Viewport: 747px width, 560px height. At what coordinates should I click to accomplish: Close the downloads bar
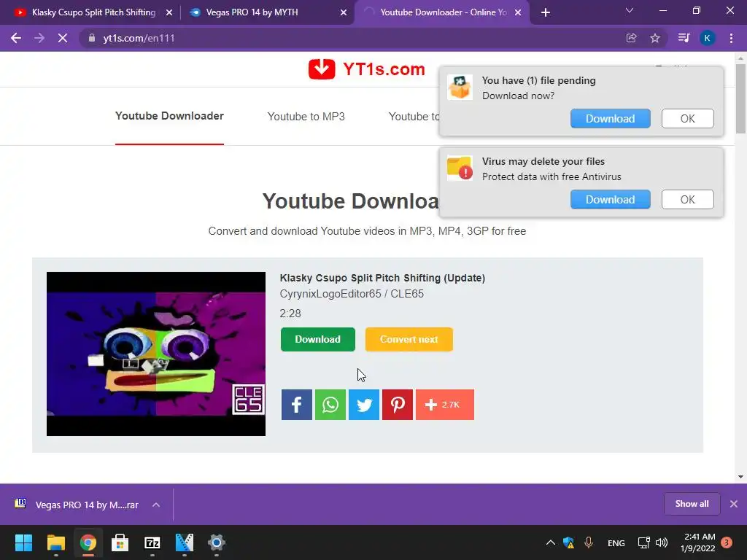point(734,504)
